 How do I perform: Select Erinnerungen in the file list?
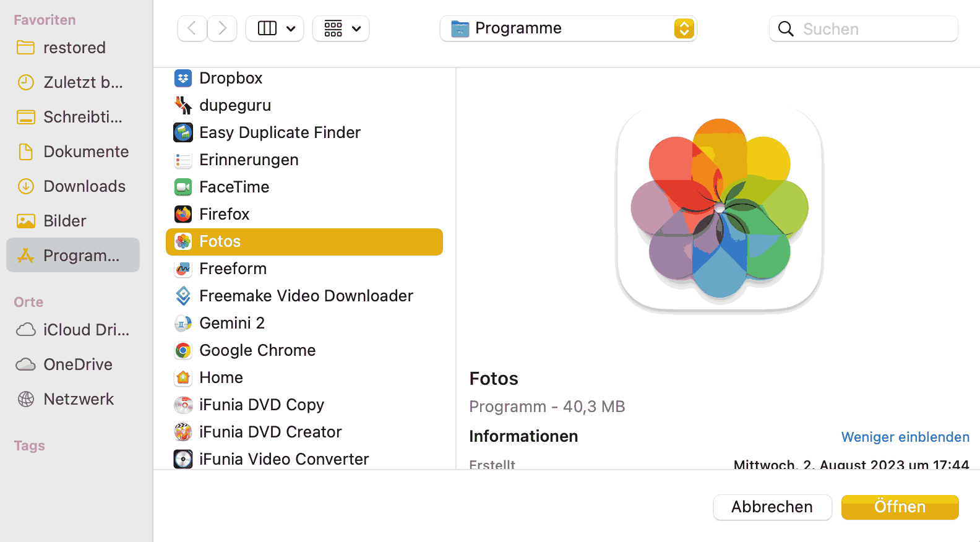coord(249,160)
